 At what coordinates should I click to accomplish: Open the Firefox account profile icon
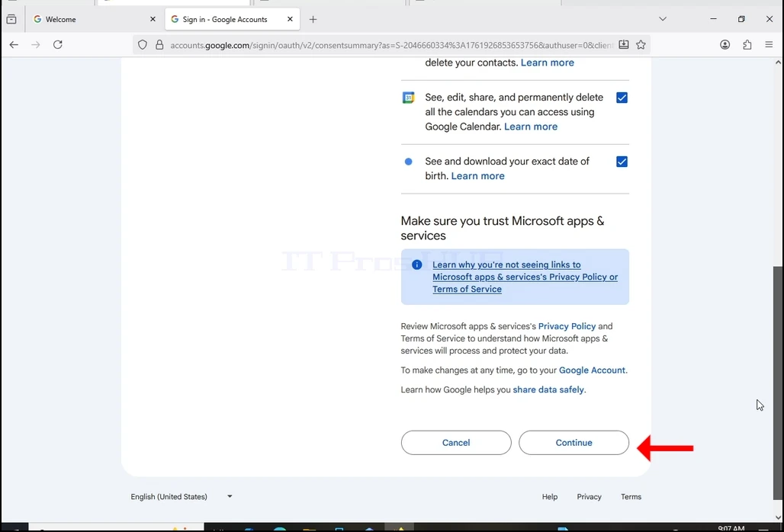click(x=725, y=45)
